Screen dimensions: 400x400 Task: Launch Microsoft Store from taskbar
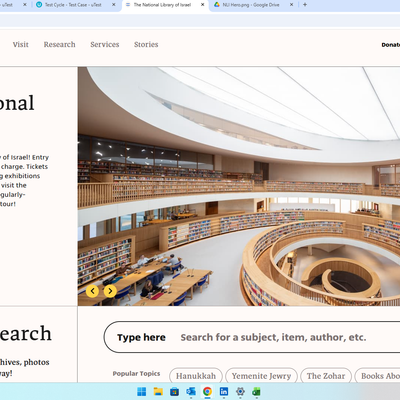click(x=174, y=392)
